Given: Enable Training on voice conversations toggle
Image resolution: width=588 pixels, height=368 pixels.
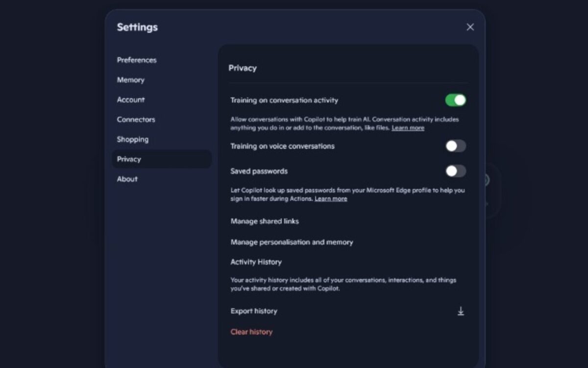Looking at the screenshot, I should [456, 146].
